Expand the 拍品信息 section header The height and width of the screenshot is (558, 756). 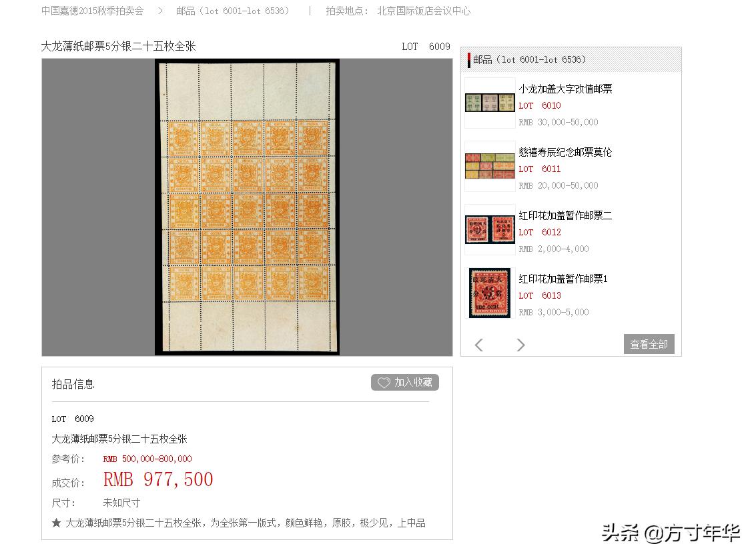72,383
